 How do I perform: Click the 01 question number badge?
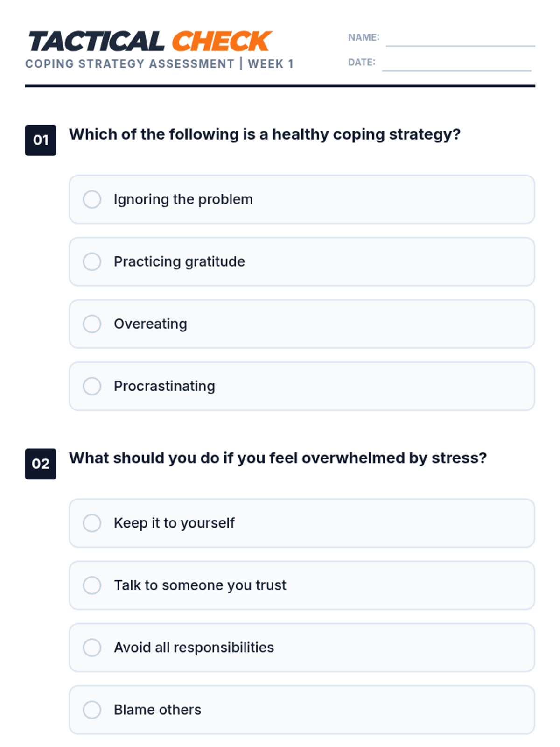(41, 140)
